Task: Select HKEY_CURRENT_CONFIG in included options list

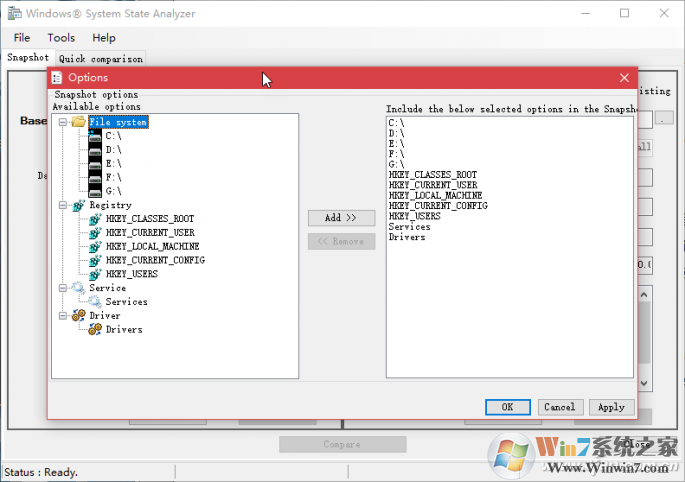Action: click(438, 206)
